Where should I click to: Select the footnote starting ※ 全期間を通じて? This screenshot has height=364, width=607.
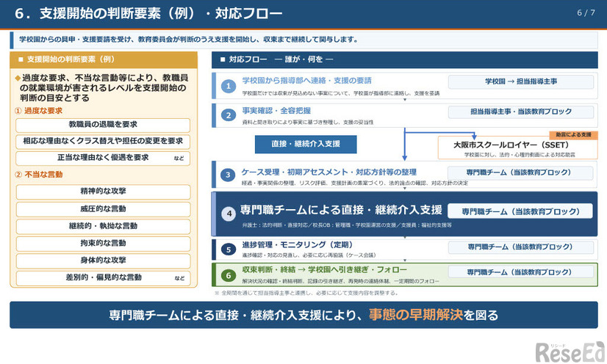pos(306,293)
